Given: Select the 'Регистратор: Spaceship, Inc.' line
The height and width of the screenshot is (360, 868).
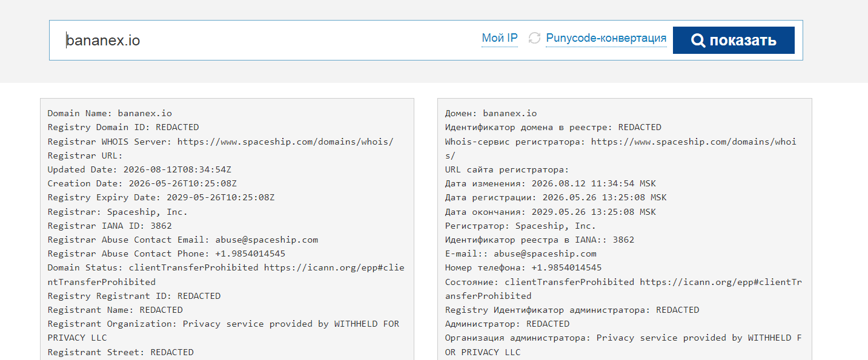Looking at the screenshot, I should (x=521, y=226).
